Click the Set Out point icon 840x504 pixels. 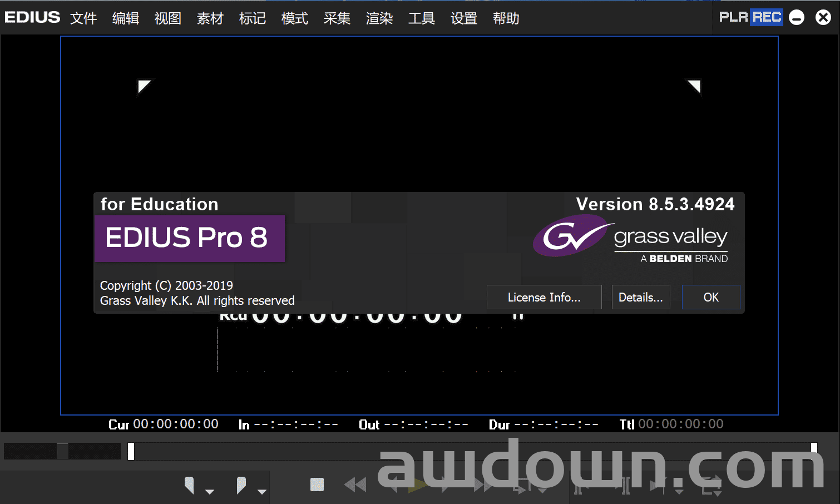coord(241,485)
